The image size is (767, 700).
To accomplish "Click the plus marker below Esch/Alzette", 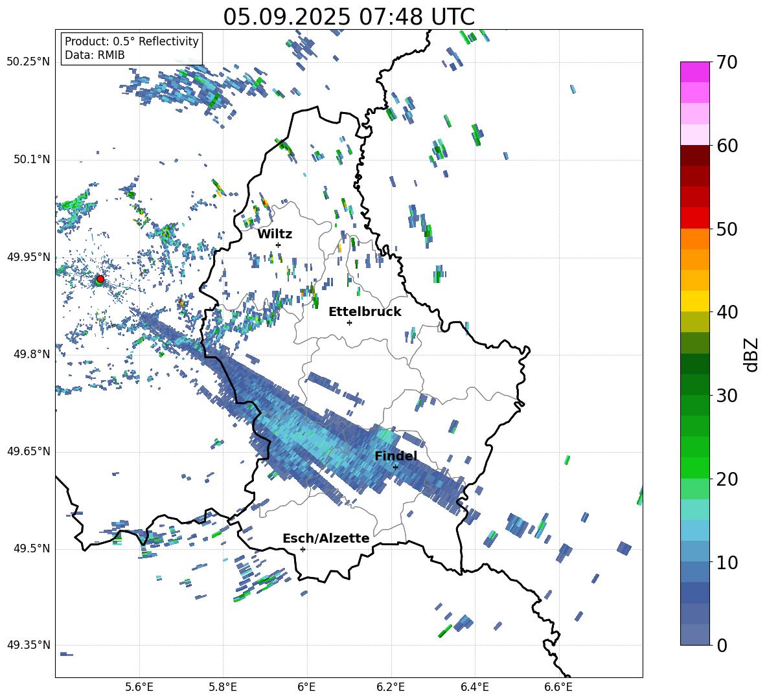I will point(303,549).
